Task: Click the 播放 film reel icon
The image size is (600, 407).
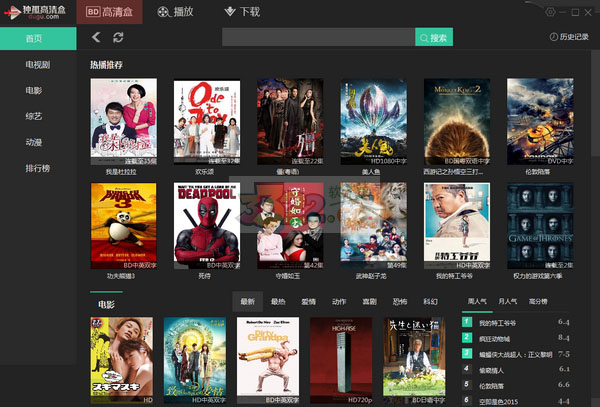Action: pyautogui.click(x=162, y=12)
